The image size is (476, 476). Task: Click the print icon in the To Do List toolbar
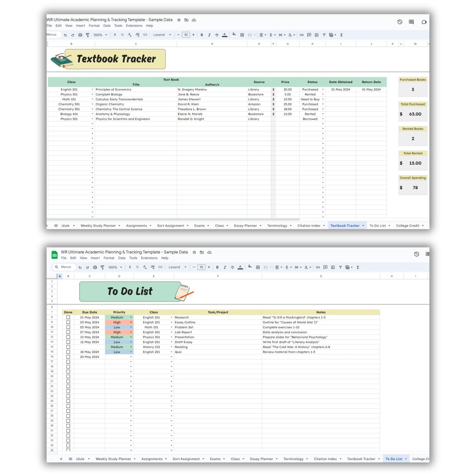click(x=95, y=267)
